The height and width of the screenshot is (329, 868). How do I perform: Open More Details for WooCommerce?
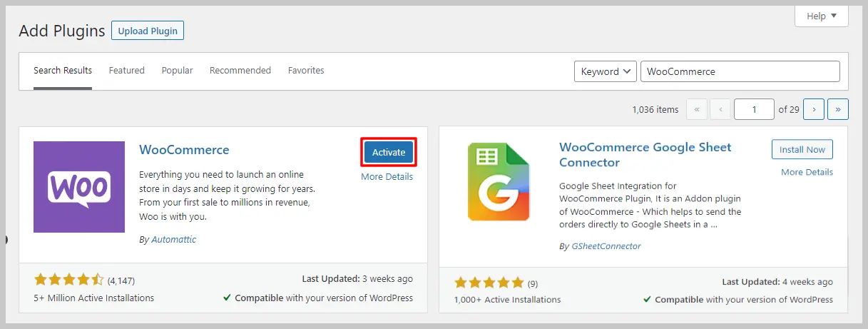tap(387, 177)
